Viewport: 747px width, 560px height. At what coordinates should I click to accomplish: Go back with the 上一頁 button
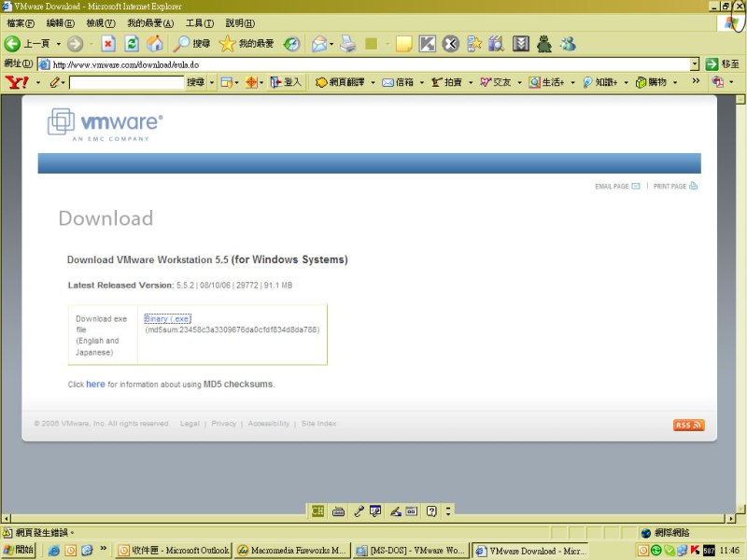[x=27, y=44]
